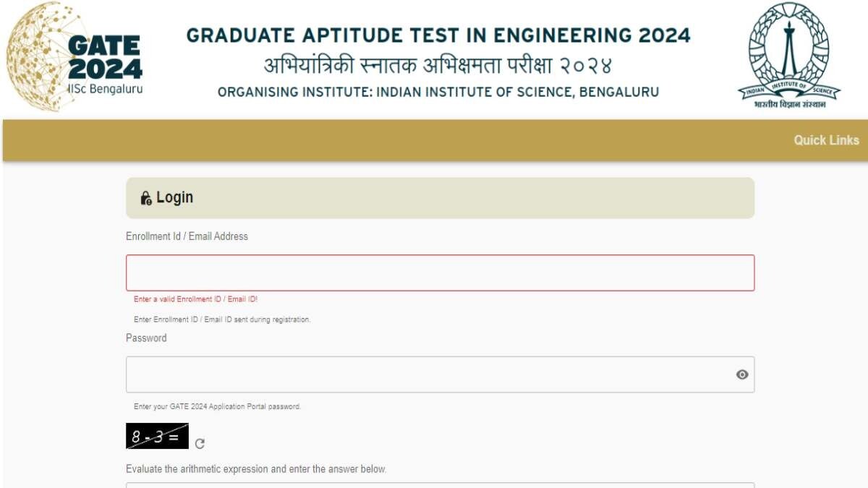Image resolution: width=868 pixels, height=488 pixels.
Task: Refresh the captcha arithmetic expression
Action: click(200, 444)
